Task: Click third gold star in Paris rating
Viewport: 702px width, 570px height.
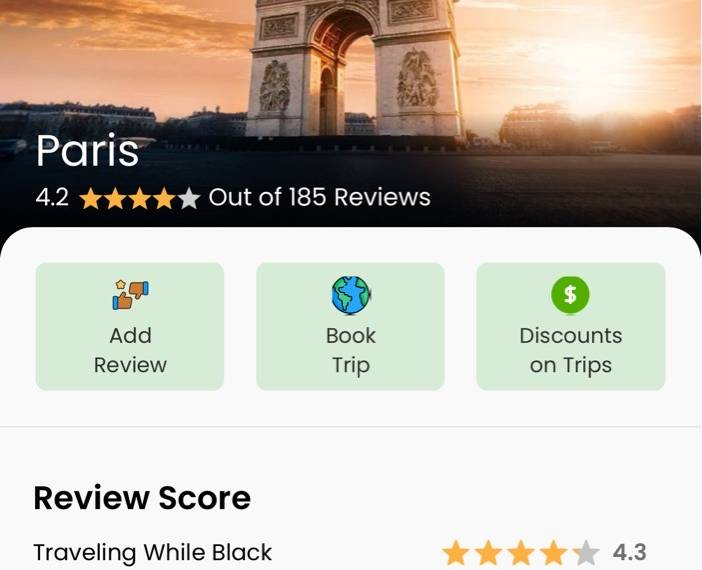Action: pos(140,198)
